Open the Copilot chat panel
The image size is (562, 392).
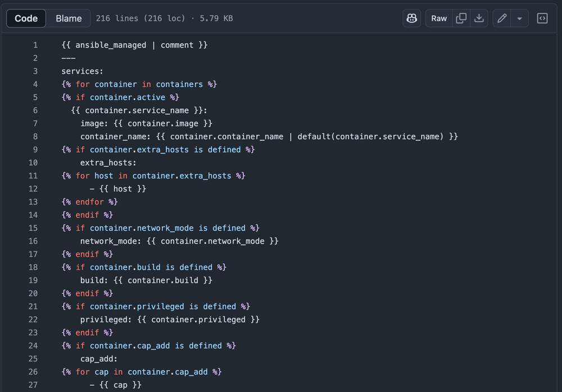tap(411, 18)
